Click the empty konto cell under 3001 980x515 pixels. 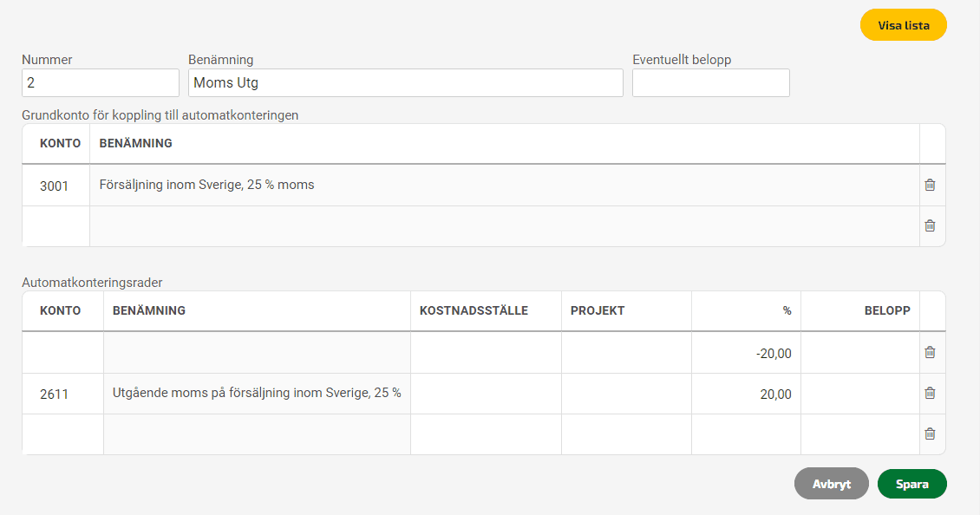(56, 226)
